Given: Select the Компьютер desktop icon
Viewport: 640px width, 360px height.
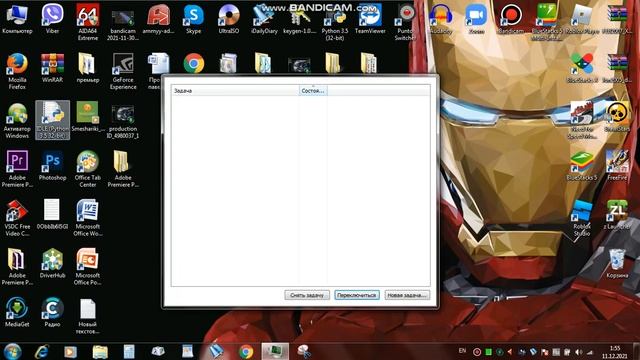Looking at the screenshot, I should 17,19.
